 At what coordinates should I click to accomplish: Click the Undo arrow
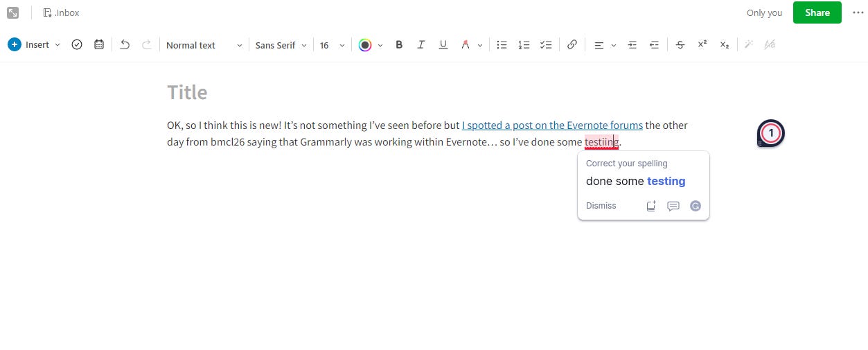125,45
